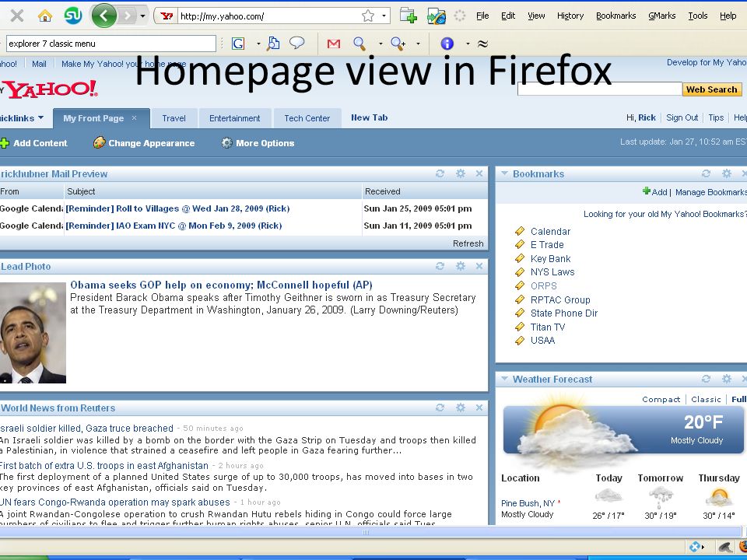
Task: Open the History menu
Action: coord(570,16)
